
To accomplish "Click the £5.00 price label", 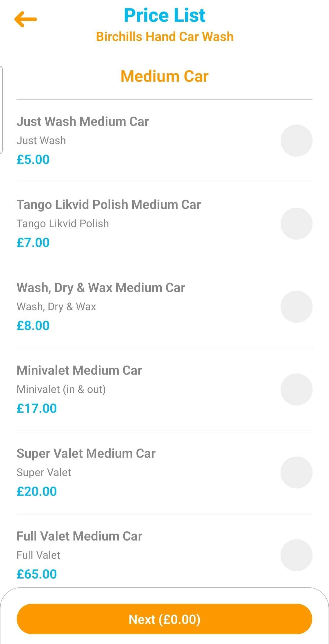I will click(x=33, y=160).
